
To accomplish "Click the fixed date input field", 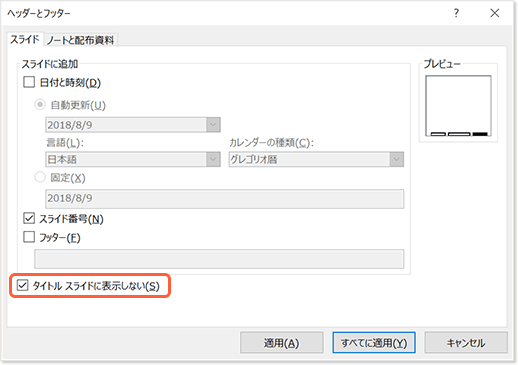I will [x=224, y=199].
